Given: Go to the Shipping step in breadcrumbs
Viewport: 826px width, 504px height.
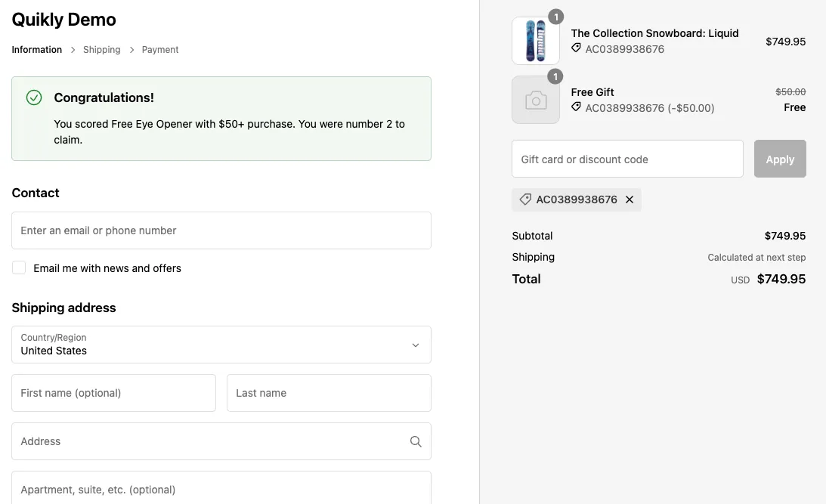Looking at the screenshot, I should (101, 49).
